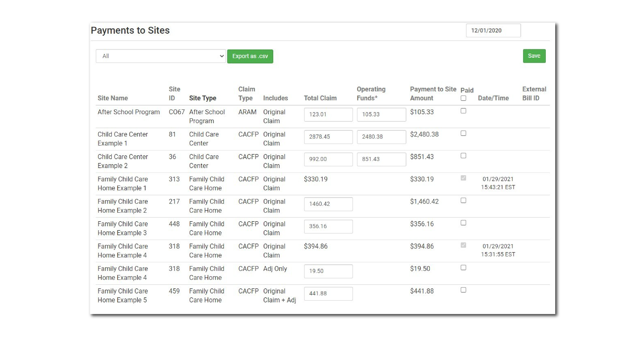Check Paid for Family Home Example 5
This screenshot has height=358, width=644.
pos(463,290)
